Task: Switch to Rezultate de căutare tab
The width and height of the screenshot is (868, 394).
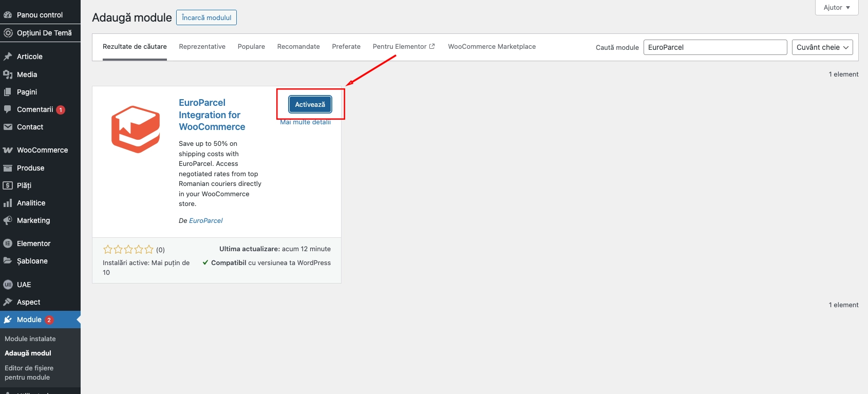Action: pyautogui.click(x=135, y=47)
